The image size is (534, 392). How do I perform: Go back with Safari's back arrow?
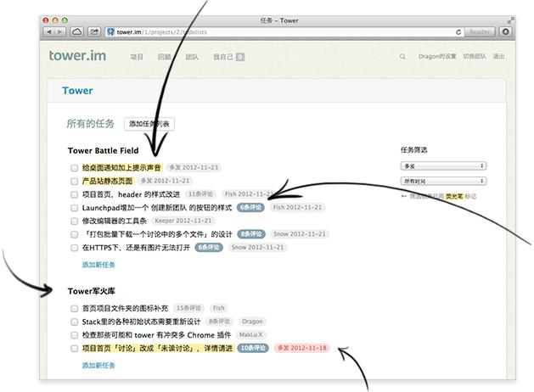pos(49,31)
